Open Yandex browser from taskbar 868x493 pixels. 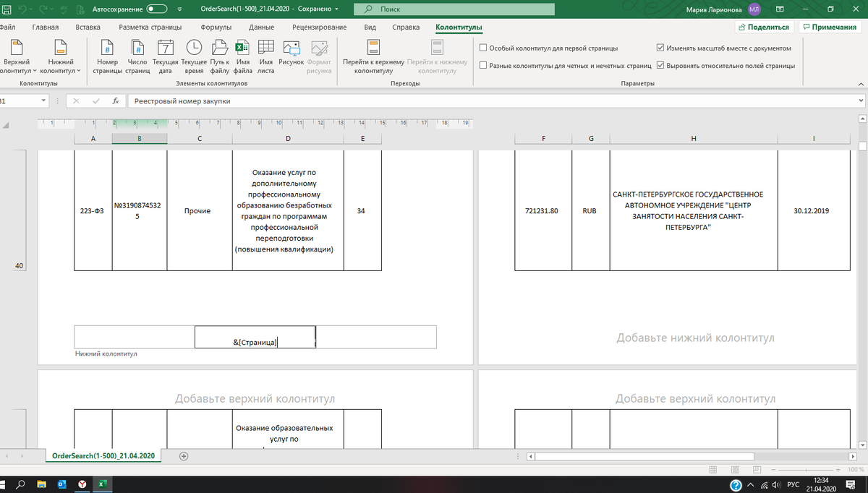tap(82, 484)
